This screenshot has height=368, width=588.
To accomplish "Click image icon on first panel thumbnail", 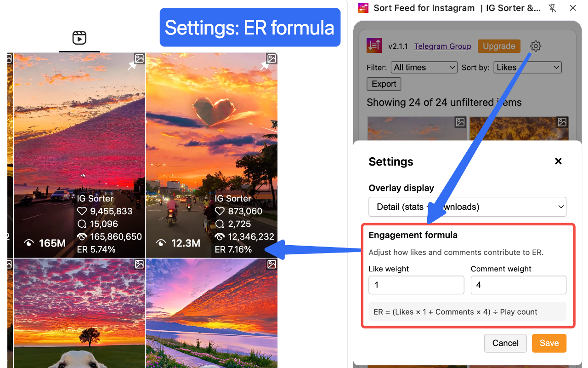I will [460, 122].
